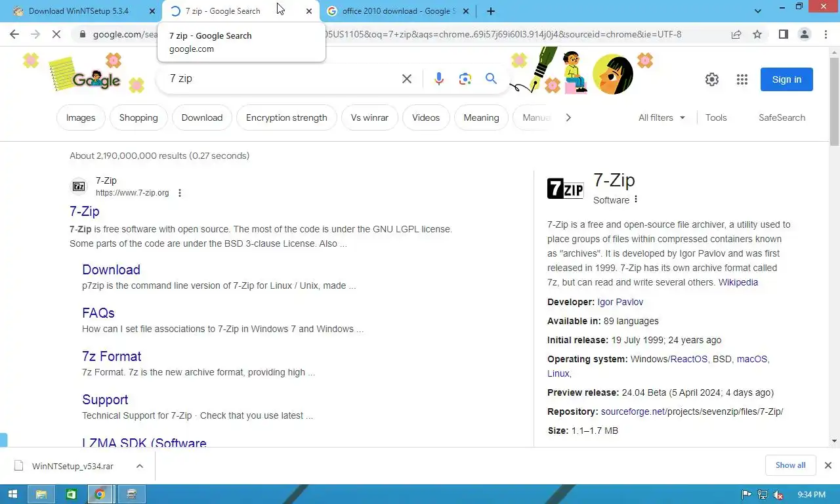The width and height of the screenshot is (840, 504).
Task: Open the FAQs sitelink
Action: 98,313
